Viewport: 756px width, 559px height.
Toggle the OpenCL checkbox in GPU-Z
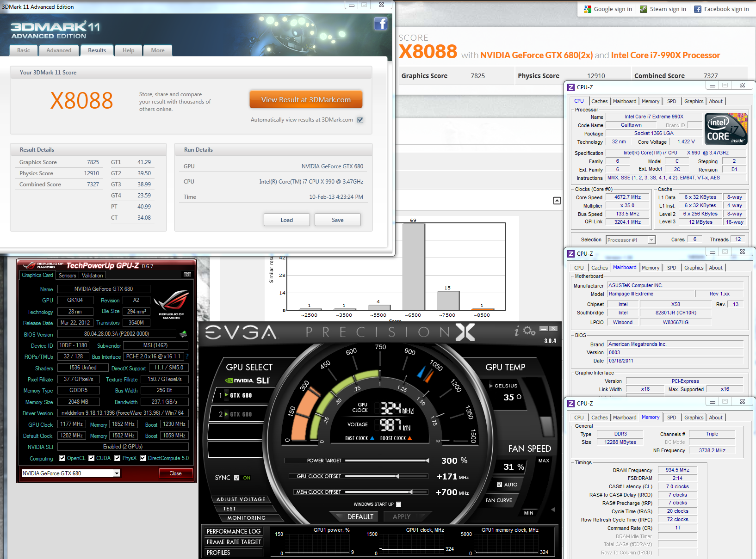(62, 458)
